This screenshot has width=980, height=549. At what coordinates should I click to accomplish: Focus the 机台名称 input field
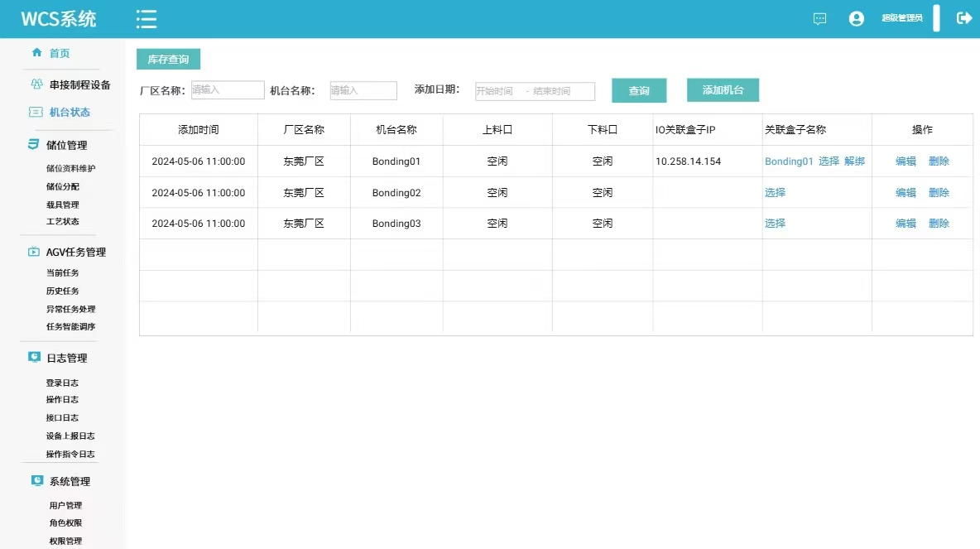point(363,90)
